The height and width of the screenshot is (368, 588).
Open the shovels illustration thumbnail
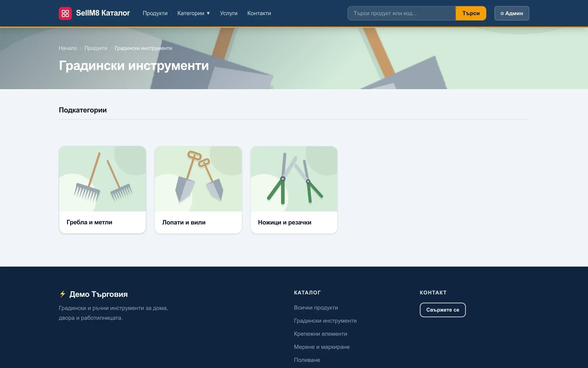(198, 179)
